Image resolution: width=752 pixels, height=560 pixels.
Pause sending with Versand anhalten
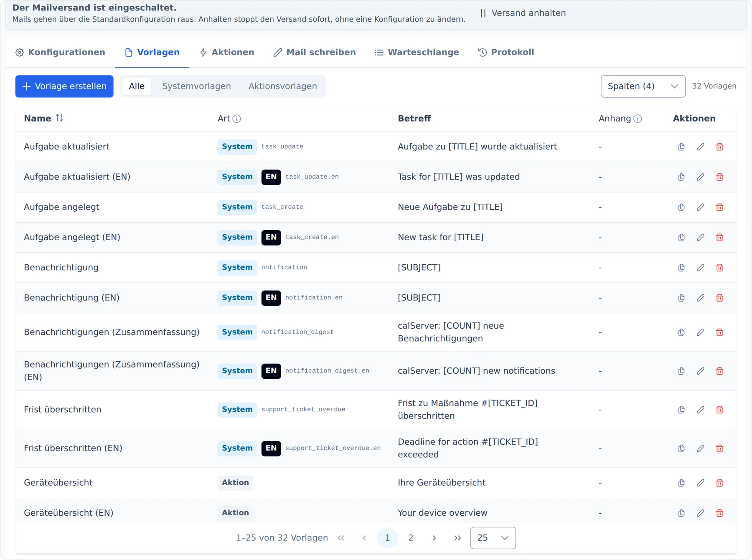523,13
